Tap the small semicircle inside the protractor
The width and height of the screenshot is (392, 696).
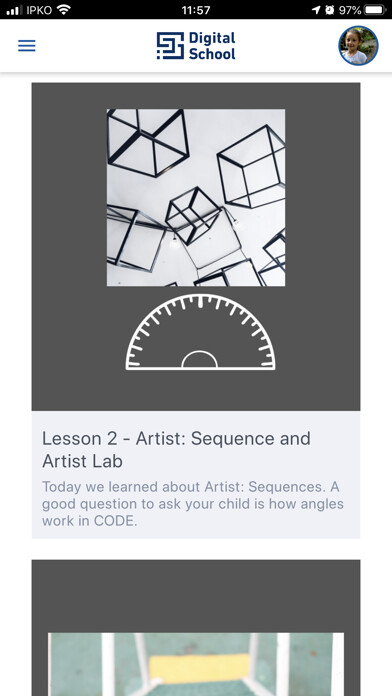[200, 359]
